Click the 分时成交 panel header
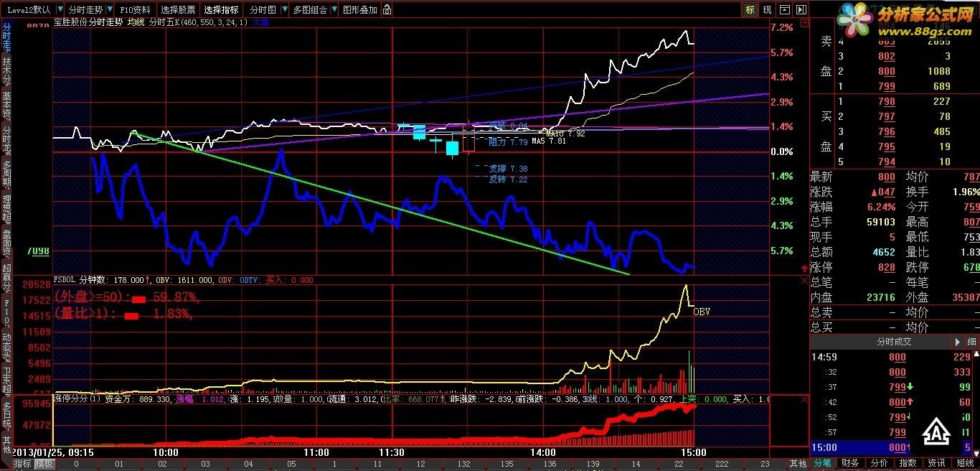 coord(892,342)
